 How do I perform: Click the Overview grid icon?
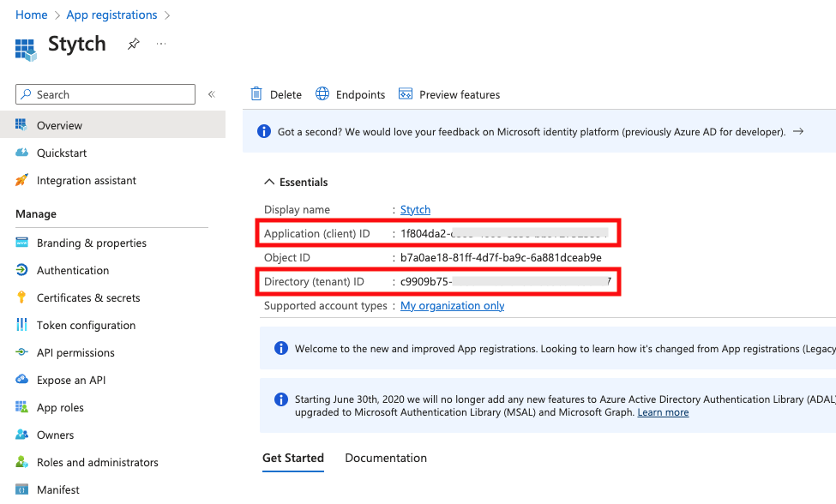[21, 124]
